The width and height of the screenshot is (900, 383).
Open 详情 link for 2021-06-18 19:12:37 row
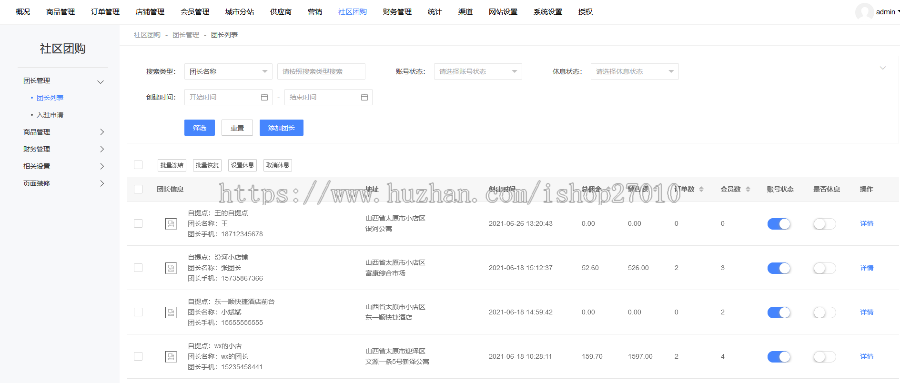pos(867,268)
